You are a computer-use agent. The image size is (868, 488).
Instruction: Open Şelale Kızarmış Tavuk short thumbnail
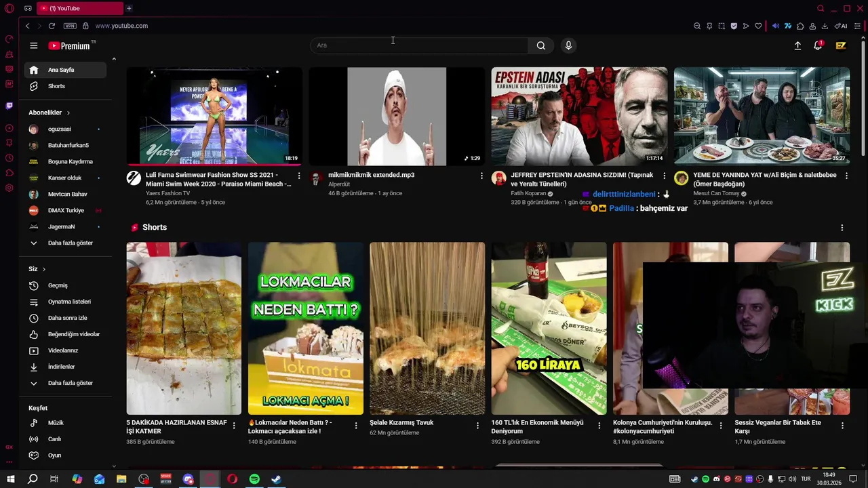tap(427, 328)
